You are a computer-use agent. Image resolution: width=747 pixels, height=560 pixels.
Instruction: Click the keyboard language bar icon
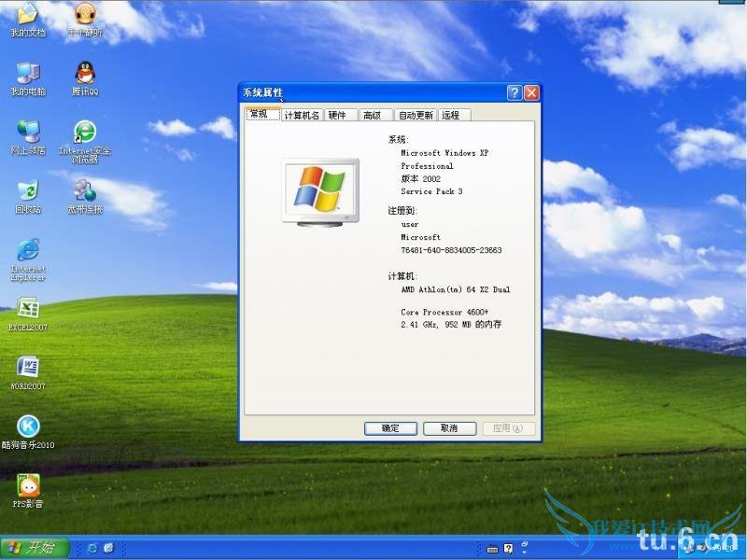pos(493,550)
